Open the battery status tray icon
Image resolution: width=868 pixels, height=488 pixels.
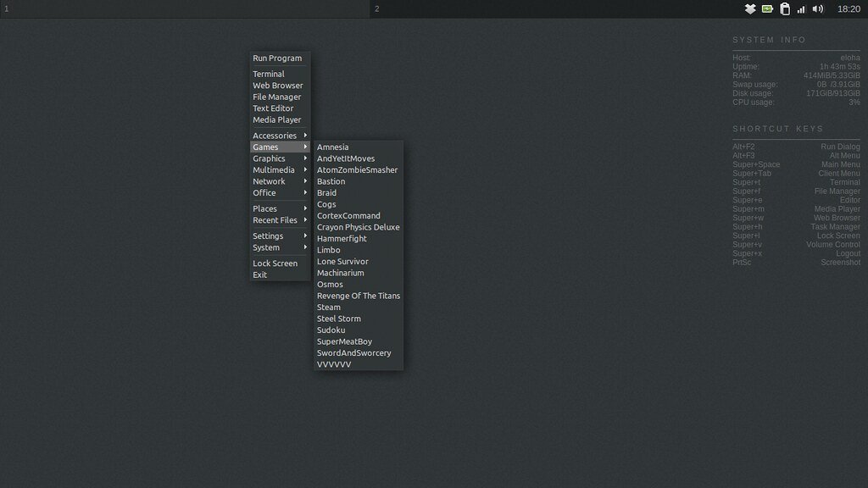[767, 8]
